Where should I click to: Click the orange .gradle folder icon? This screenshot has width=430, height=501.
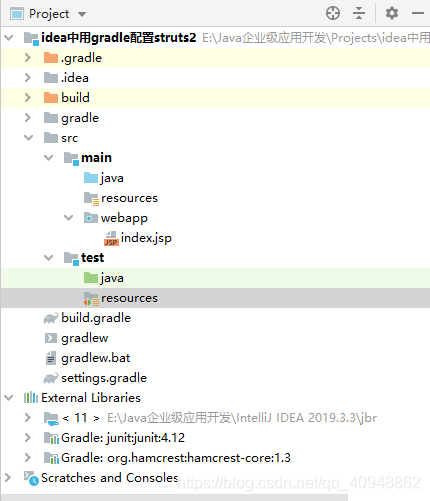click(x=51, y=58)
